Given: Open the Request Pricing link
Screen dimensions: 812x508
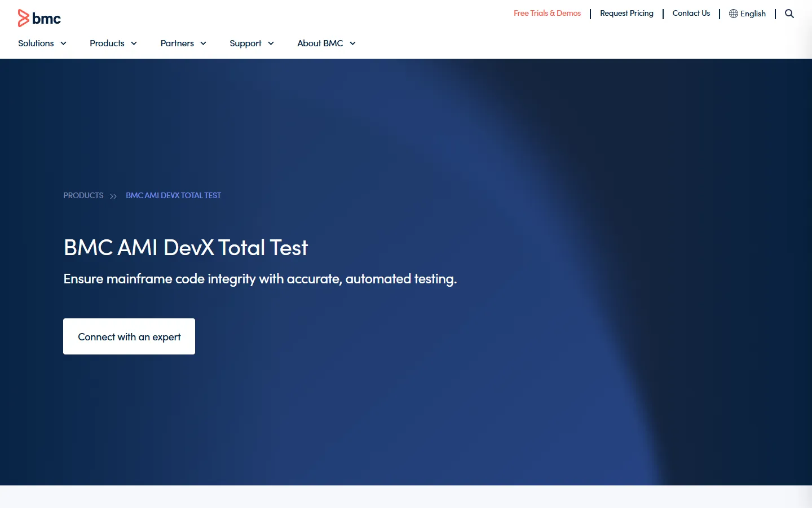Looking at the screenshot, I should (626, 13).
